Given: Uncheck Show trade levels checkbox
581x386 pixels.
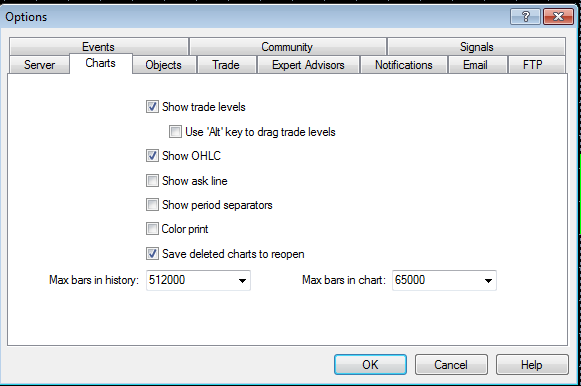Looking at the screenshot, I should (x=152, y=107).
